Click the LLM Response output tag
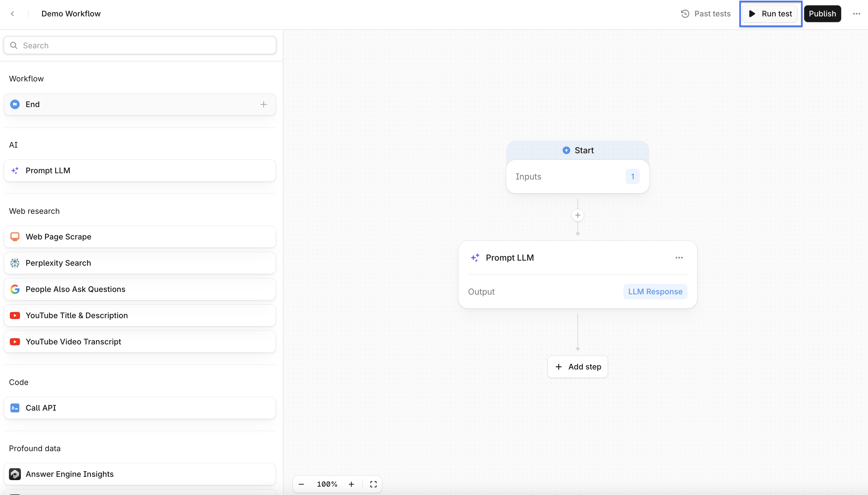This screenshot has height=495, width=868. pos(655,292)
